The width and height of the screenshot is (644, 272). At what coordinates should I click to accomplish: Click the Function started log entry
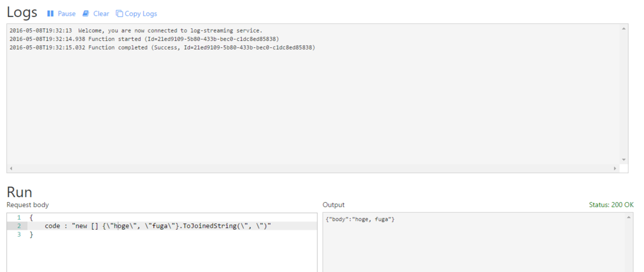144,39
